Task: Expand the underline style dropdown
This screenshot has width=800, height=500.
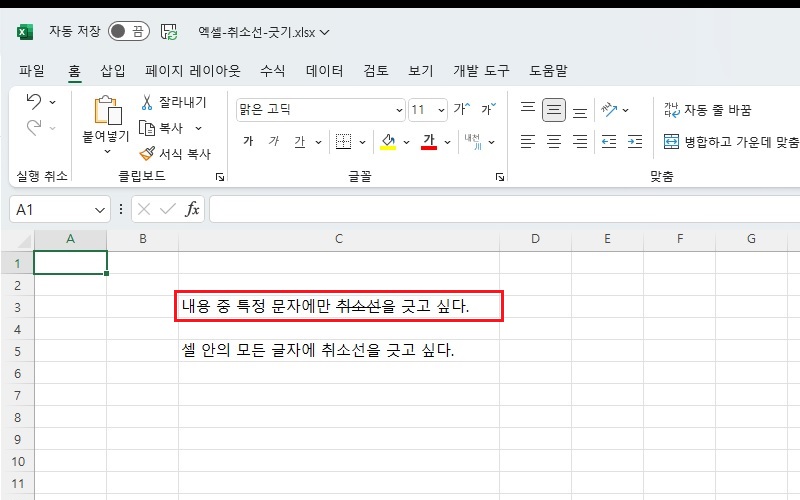Action: 318,142
